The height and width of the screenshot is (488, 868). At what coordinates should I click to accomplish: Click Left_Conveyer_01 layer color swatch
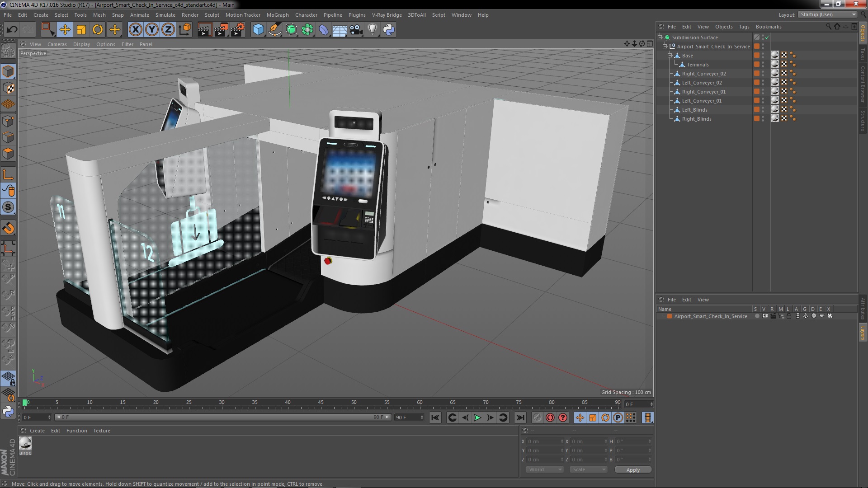[x=757, y=101]
